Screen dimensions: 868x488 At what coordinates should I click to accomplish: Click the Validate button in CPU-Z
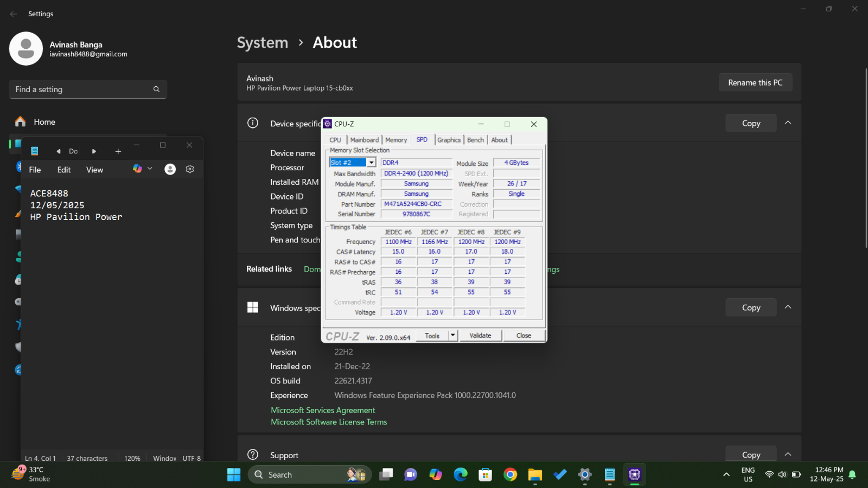(481, 336)
